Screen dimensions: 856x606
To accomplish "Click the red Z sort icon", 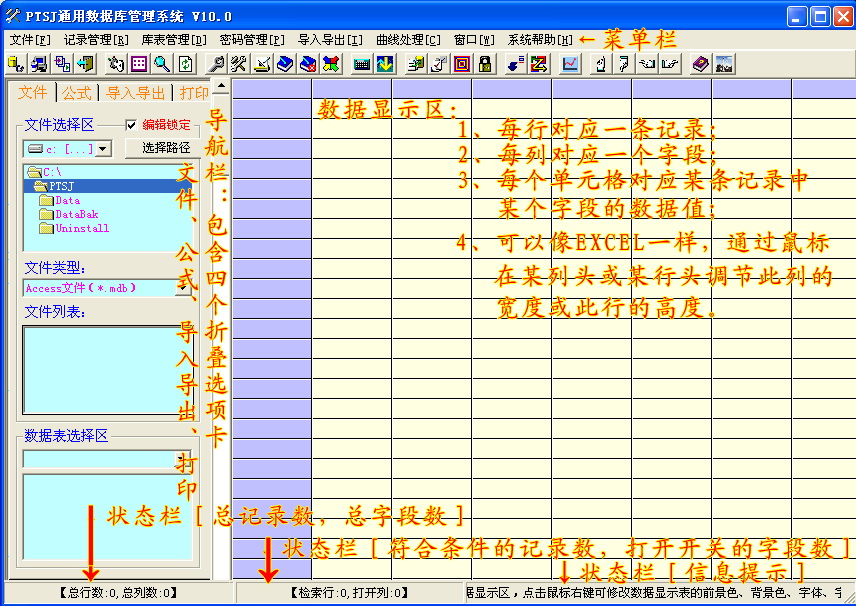I will coord(541,65).
